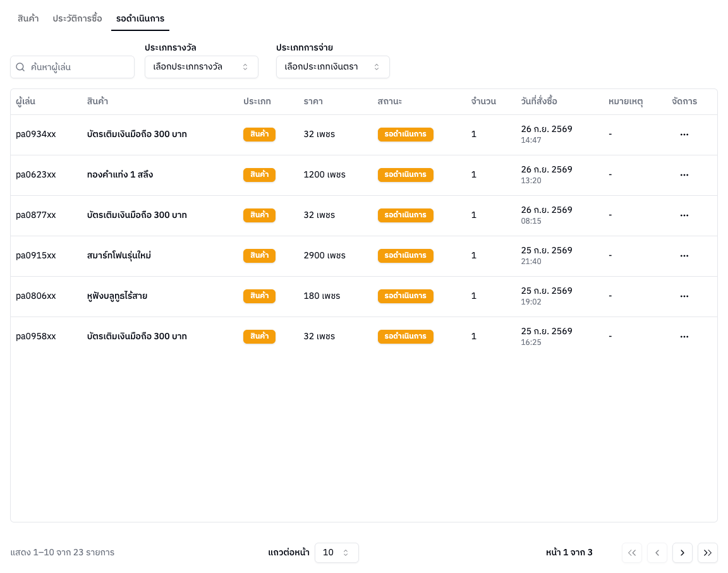Go to the previous page
The height and width of the screenshot is (573, 728).
657,553
